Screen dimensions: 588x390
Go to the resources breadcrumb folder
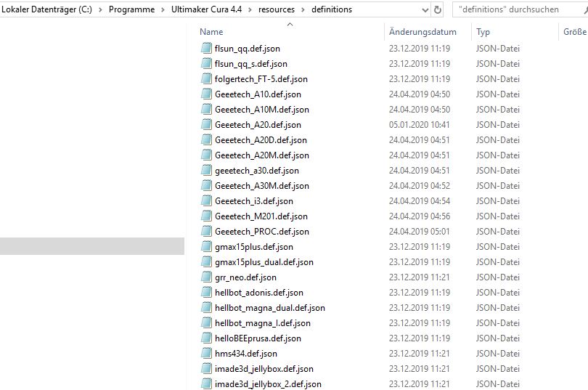pos(277,9)
